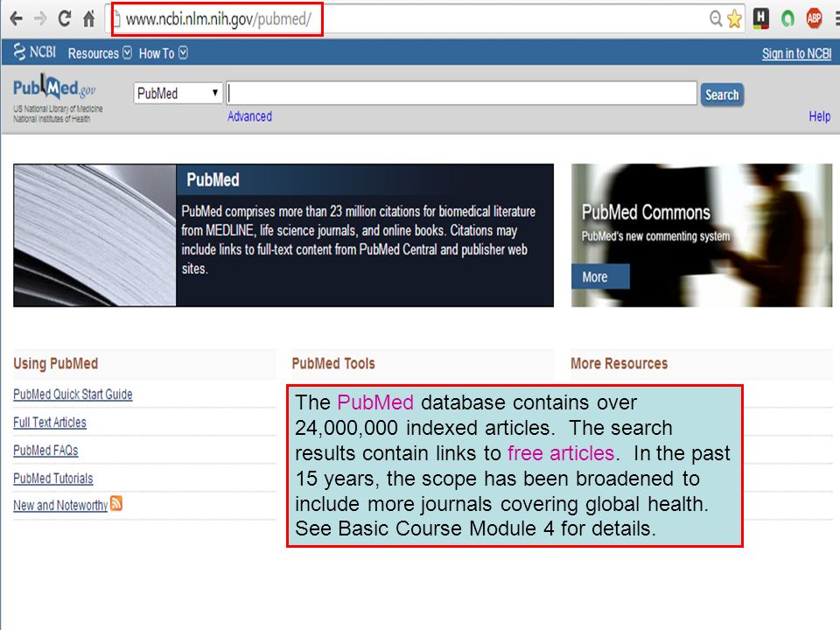Screen dimensions: 840x630
Task: Open Full Text Articles link
Action: (50, 422)
